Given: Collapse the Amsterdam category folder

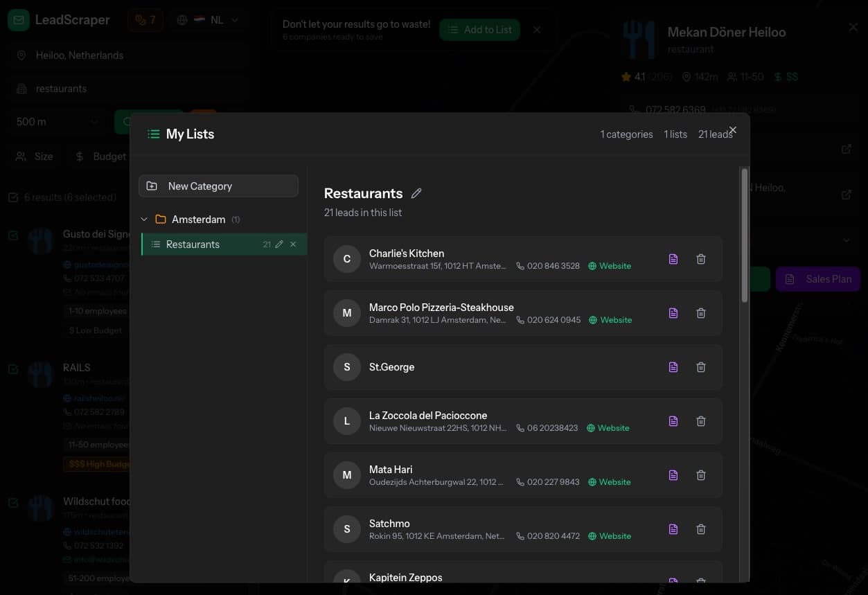Looking at the screenshot, I should tap(144, 219).
